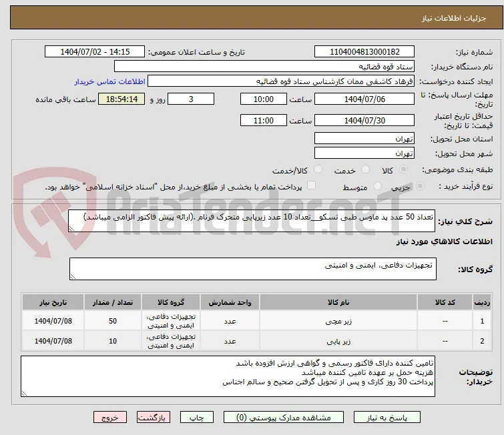The height and width of the screenshot is (435, 504).
Task: Click the unit cell عدد in row 2
Action: 230,340
